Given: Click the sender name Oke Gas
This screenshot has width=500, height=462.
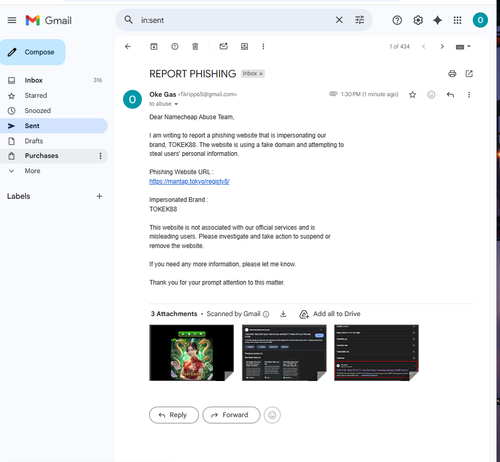Looking at the screenshot, I should click(162, 94).
